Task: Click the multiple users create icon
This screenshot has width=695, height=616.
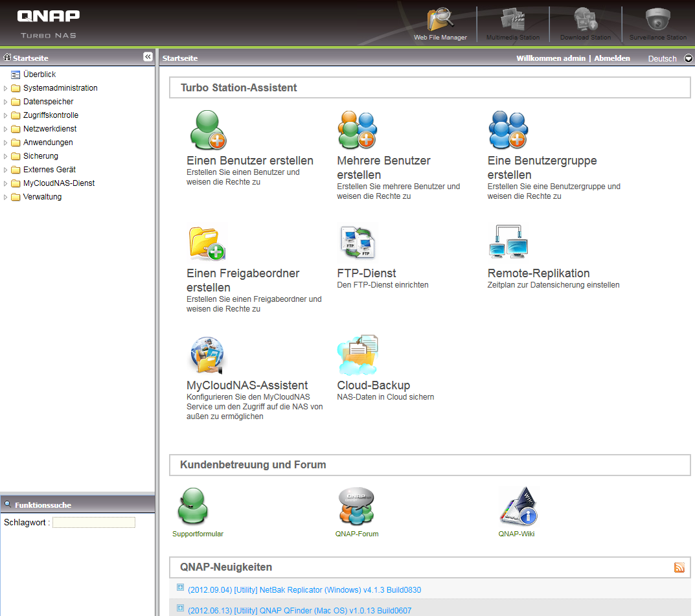Action: click(358, 130)
